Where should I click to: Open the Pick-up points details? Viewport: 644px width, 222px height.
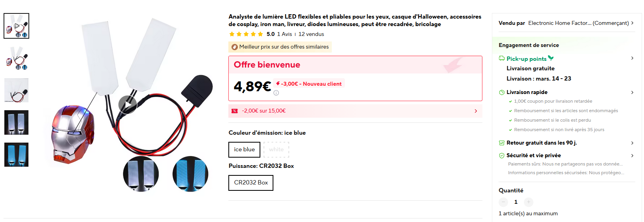[x=632, y=58]
